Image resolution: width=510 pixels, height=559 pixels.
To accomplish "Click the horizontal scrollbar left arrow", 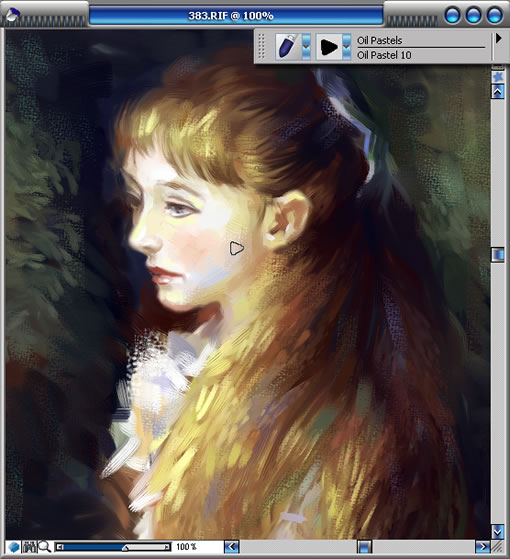I will pos(232,547).
